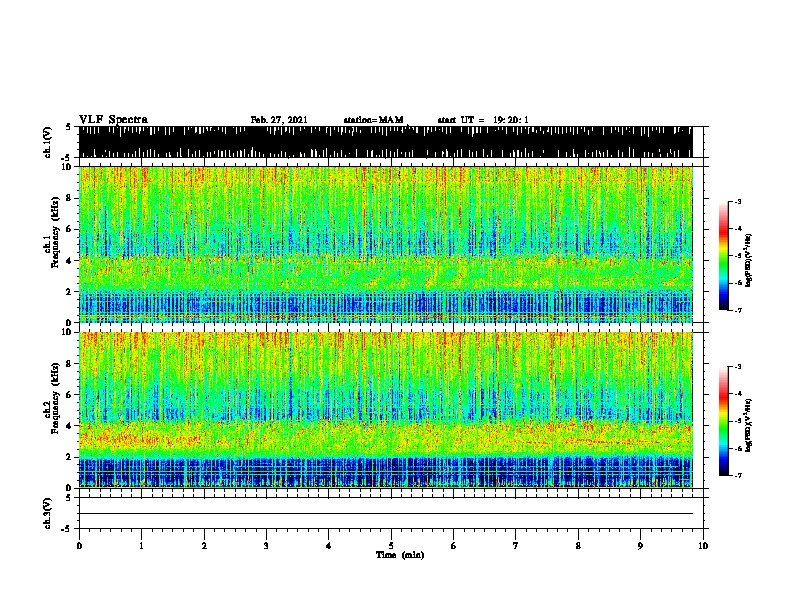Click the "Time (min)" axis label
This screenshot has height=612, width=792.
click(x=400, y=555)
